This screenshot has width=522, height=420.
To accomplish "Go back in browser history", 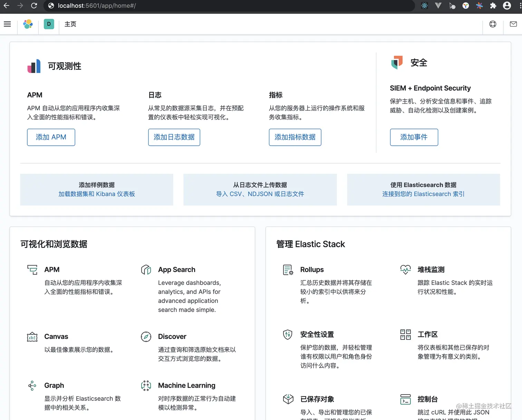I will click(6, 6).
